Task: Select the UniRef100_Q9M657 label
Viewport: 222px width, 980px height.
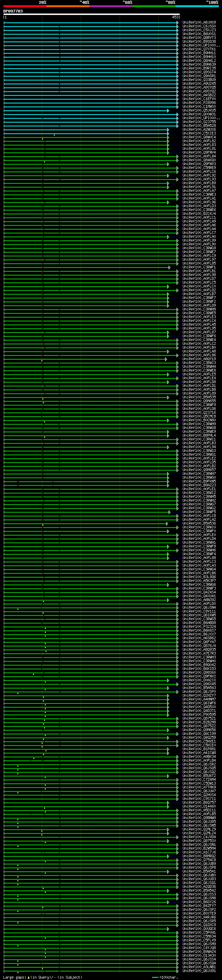Action: point(199,470)
